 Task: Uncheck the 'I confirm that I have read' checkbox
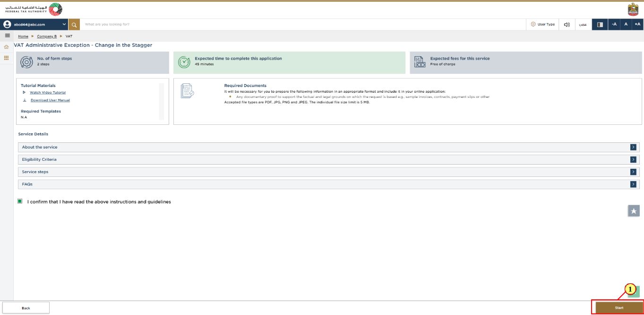coord(20,201)
